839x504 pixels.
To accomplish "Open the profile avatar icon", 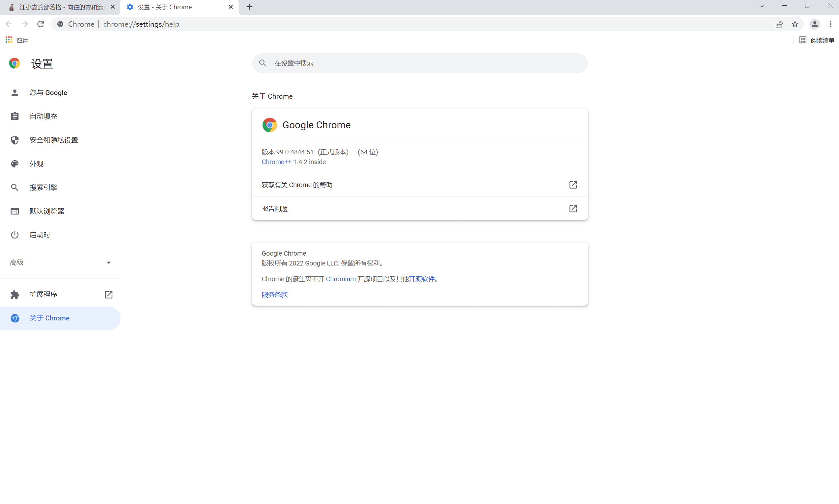I will [x=815, y=24].
